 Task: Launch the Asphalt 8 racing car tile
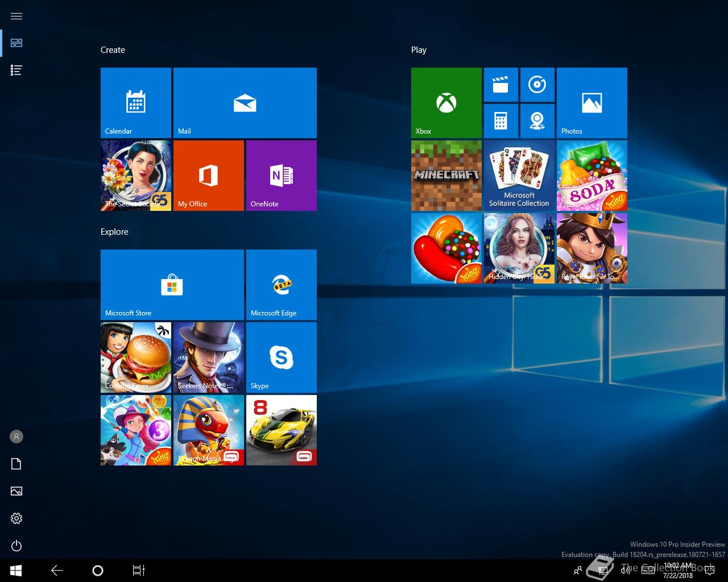(282, 430)
